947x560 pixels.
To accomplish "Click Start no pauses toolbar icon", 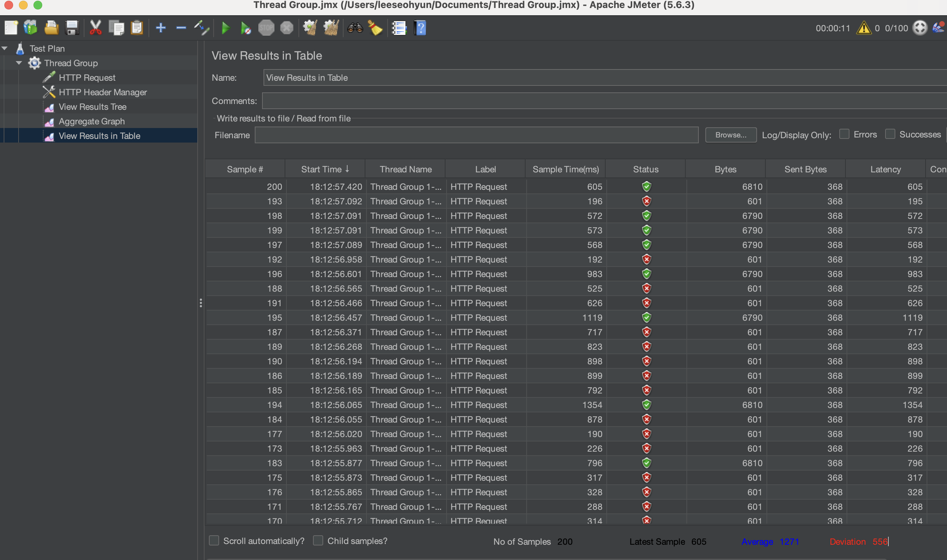I will (x=245, y=28).
